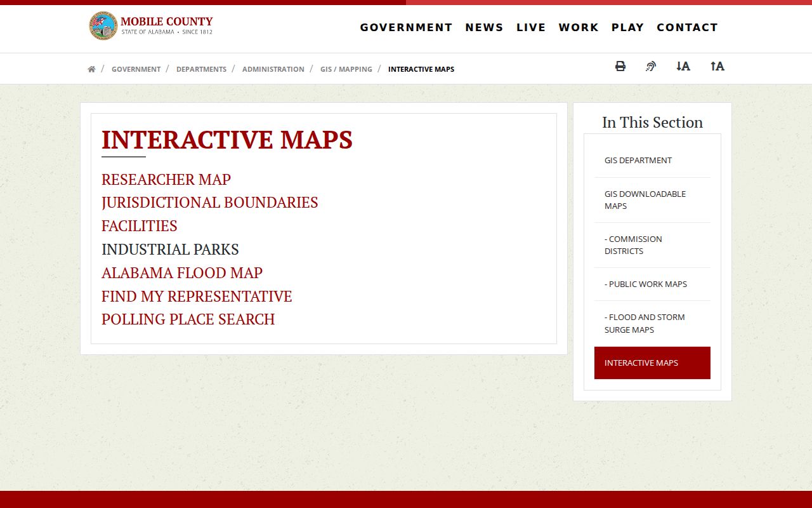Open the Alabama Flood Map link
812x508 pixels.
pos(182,273)
